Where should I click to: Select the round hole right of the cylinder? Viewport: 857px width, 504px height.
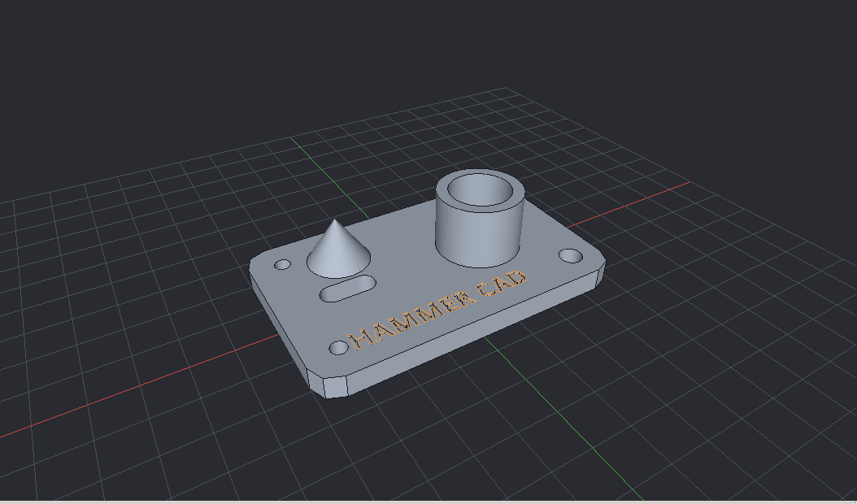tap(571, 255)
